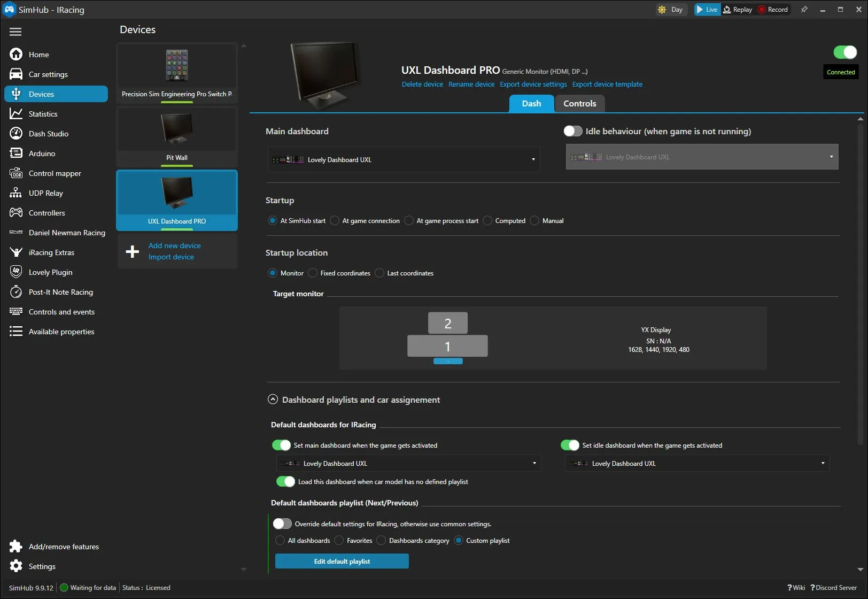Image resolution: width=868 pixels, height=599 pixels.
Task: Click the iRacing Extras icon
Action: [x=16, y=252]
